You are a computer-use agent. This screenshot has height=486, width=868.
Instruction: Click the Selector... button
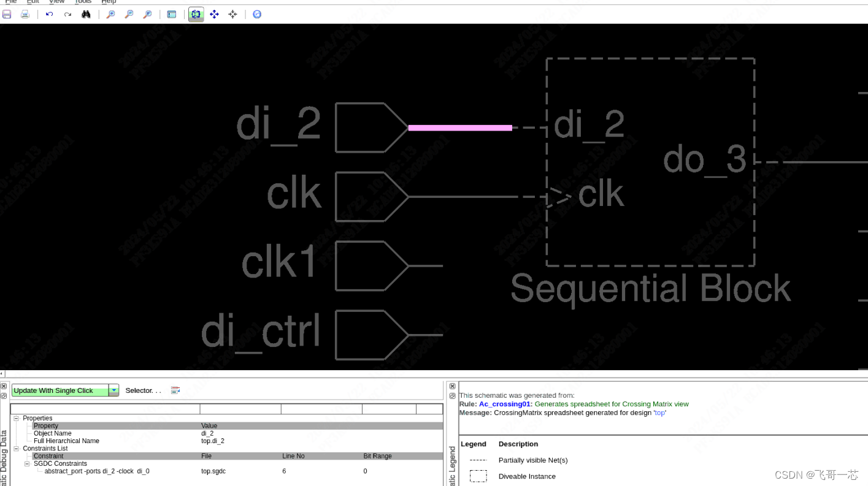point(142,390)
